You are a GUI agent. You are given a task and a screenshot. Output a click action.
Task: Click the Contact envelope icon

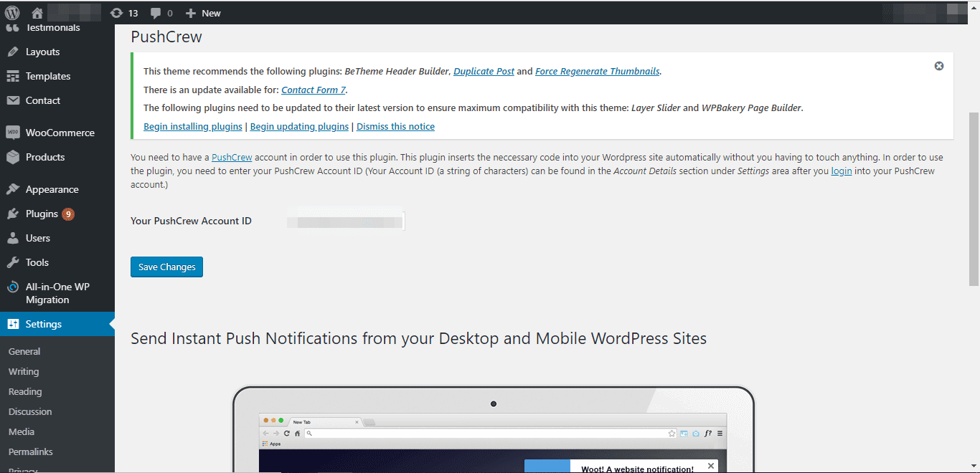12,100
